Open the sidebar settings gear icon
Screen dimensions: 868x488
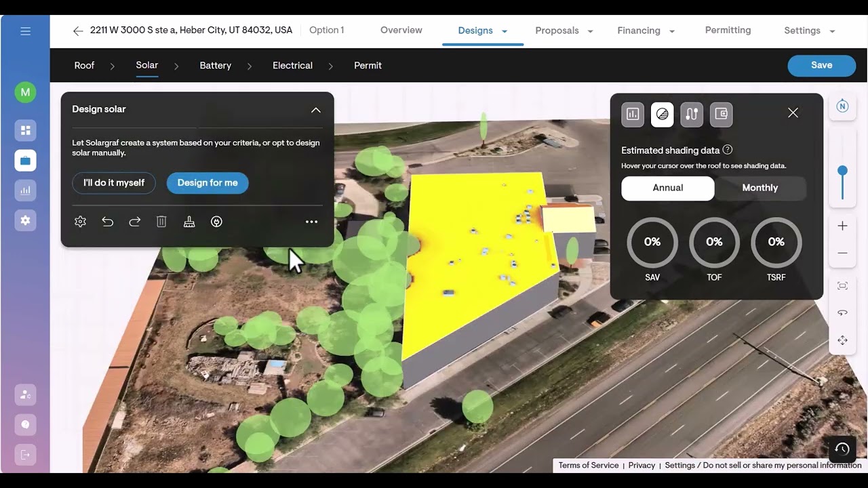tap(25, 220)
